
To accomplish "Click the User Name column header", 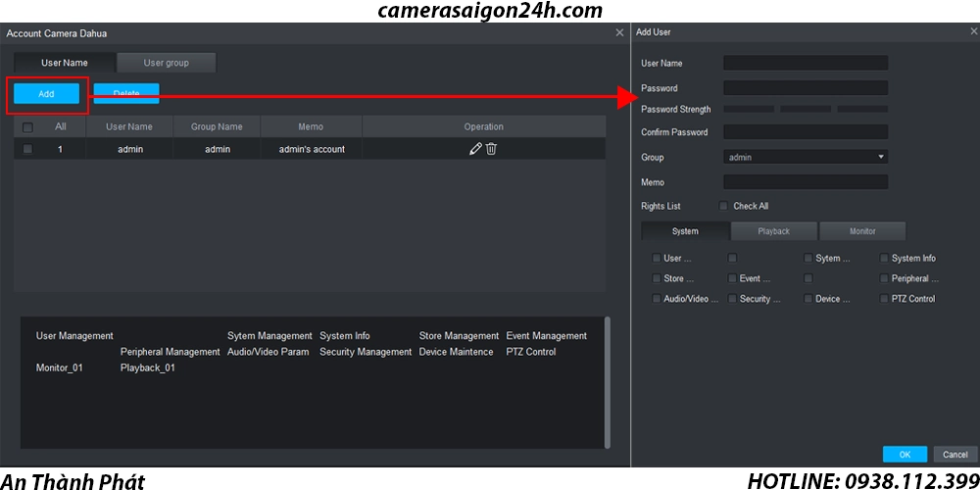I will click(129, 126).
